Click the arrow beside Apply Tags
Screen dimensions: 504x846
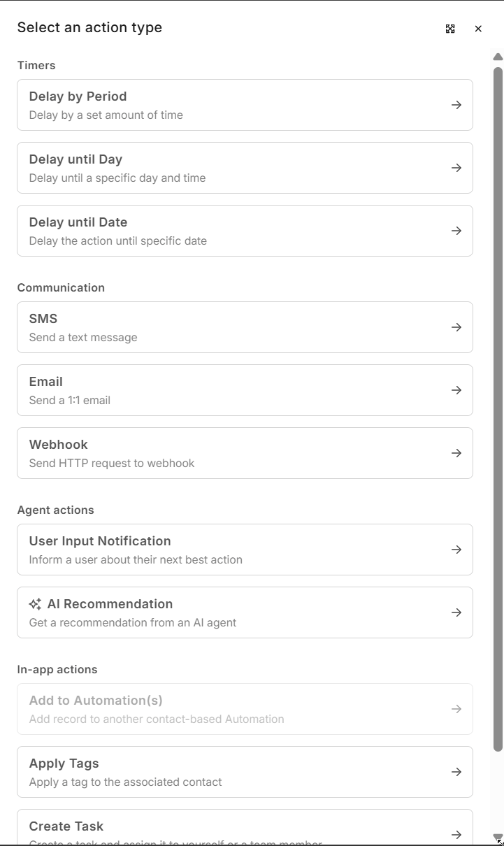456,772
